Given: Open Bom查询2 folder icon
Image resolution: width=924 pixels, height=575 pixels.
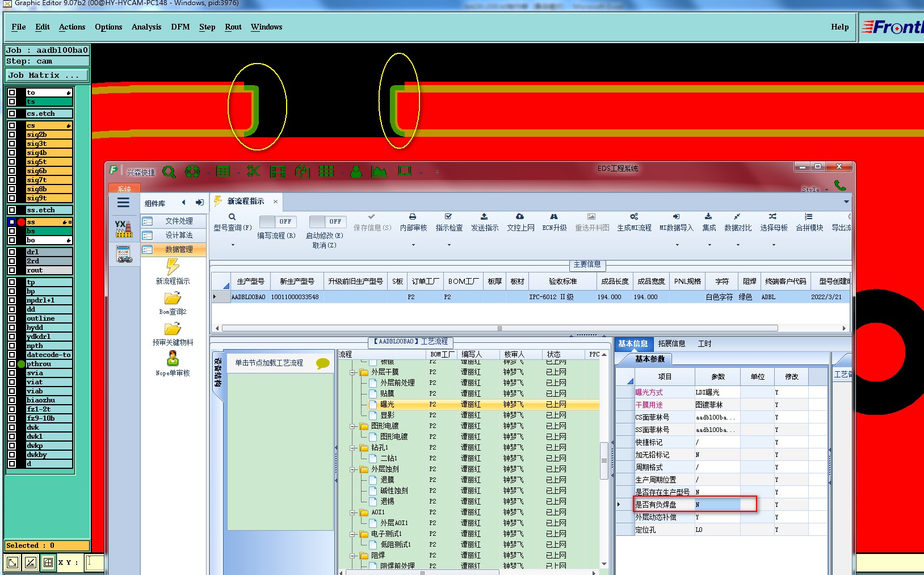Looking at the screenshot, I should click(173, 299).
